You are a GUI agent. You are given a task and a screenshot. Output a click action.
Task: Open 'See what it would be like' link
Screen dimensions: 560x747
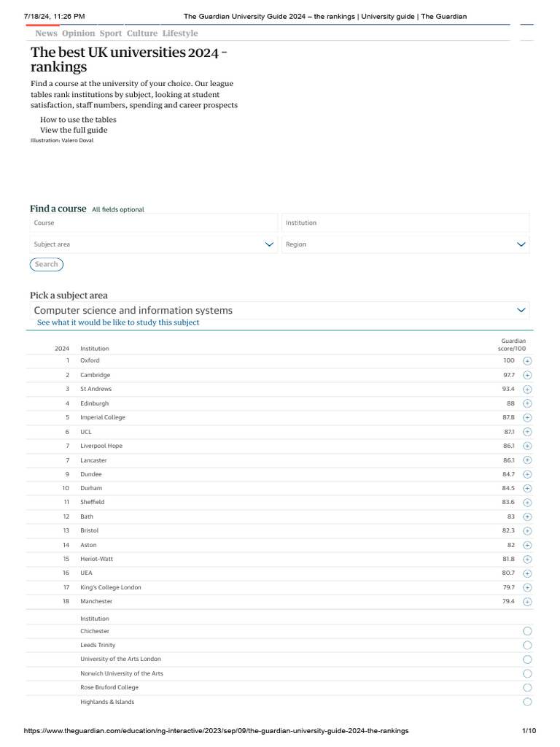(x=118, y=322)
